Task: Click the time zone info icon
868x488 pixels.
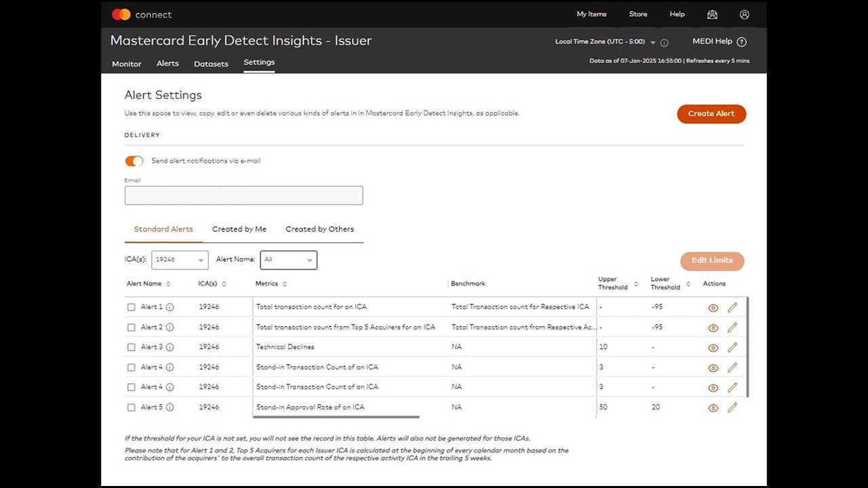Action: 665,43
